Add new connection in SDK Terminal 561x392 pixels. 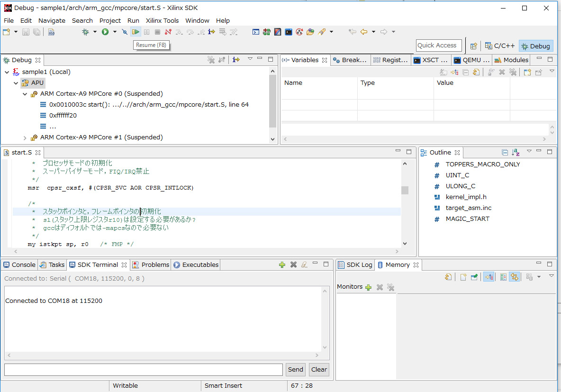pyautogui.click(x=282, y=265)
